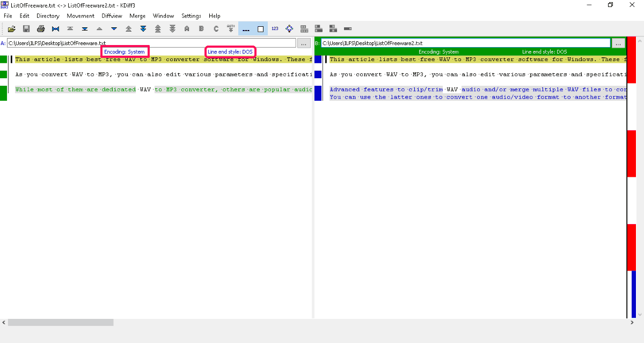Go to the next delta (single blue down arrow)
644x343 pixels.
(114, 29)
